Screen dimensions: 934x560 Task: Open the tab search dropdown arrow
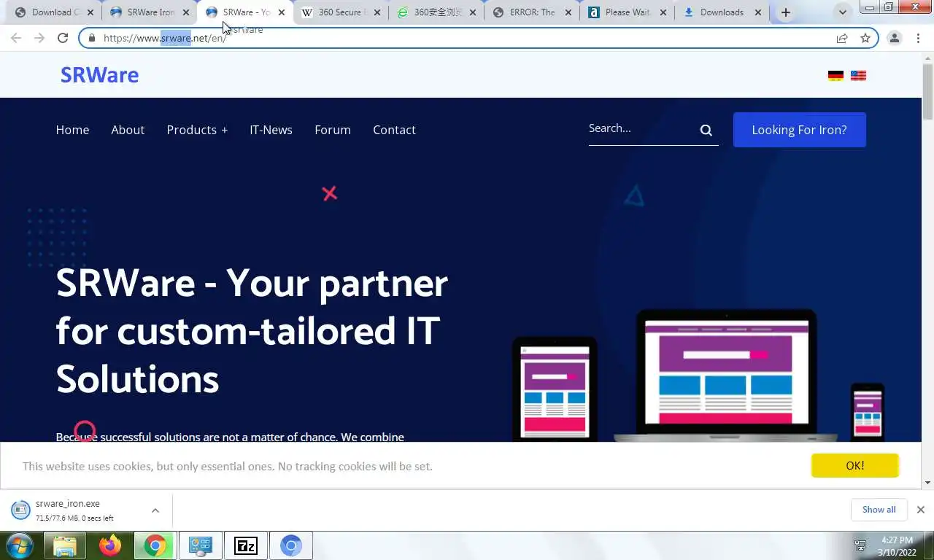(x=843, y=12)
